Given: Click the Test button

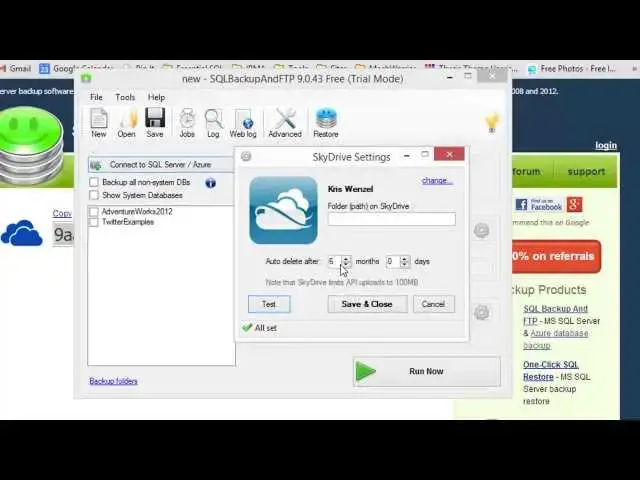Looking at the screenshot, I should point(269,304).
